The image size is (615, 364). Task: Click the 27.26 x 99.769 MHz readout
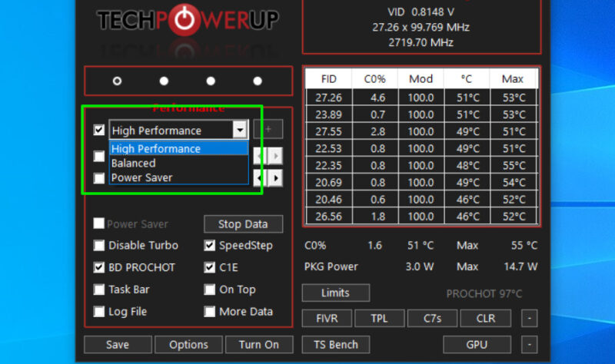pos(421,28)
